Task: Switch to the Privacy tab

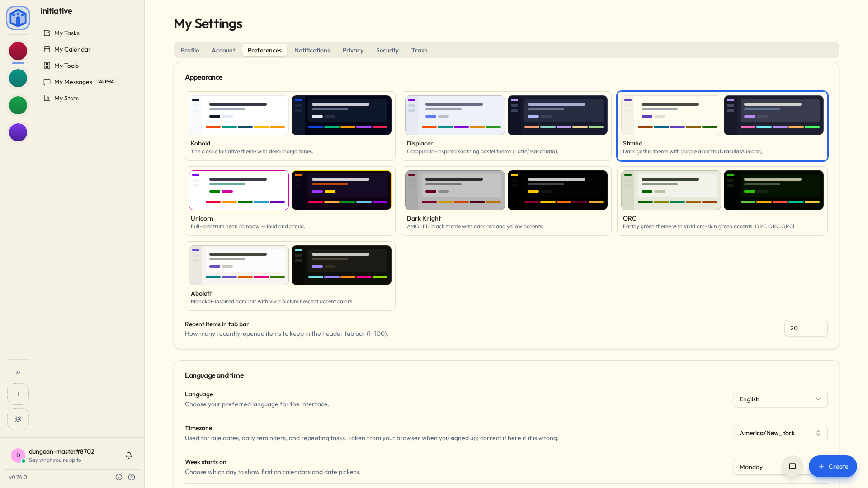Action: [353, 50]
